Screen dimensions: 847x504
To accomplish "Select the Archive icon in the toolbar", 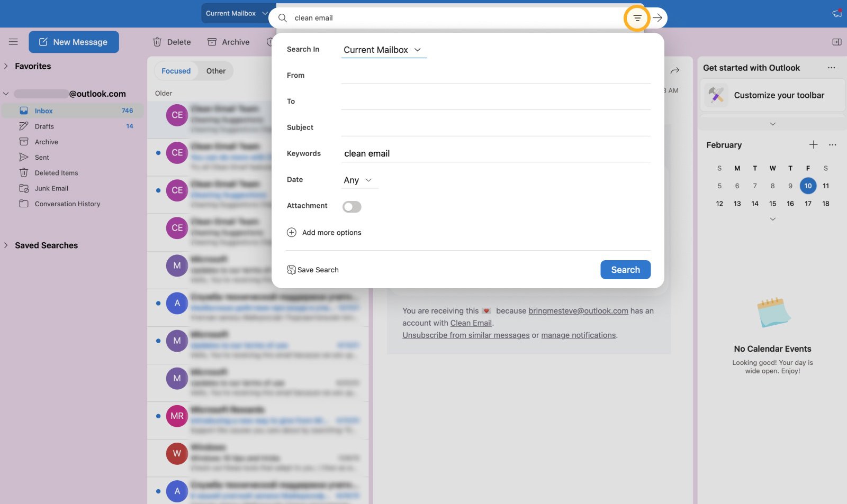I will pyautogui.click(x=212, y=42).
